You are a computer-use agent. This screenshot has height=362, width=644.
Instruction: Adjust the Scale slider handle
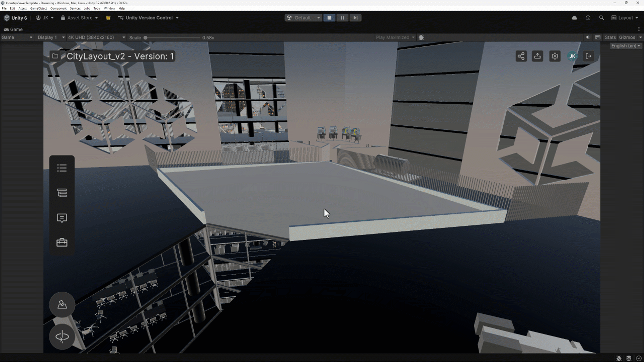coord(145,38)
